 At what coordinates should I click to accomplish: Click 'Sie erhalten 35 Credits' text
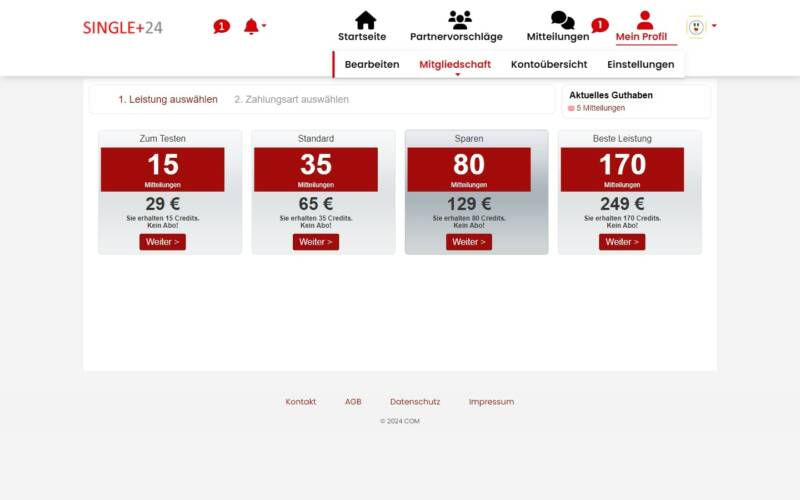[x=316, y=218]
